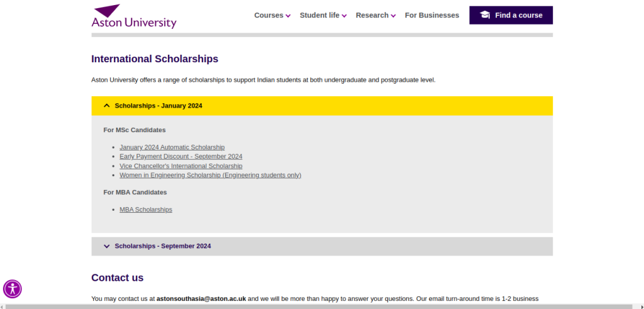Click the For MSc Candidates label
The width and height of the screenshot is (644, 309).
pyautogui.click(x=135, y=130)
